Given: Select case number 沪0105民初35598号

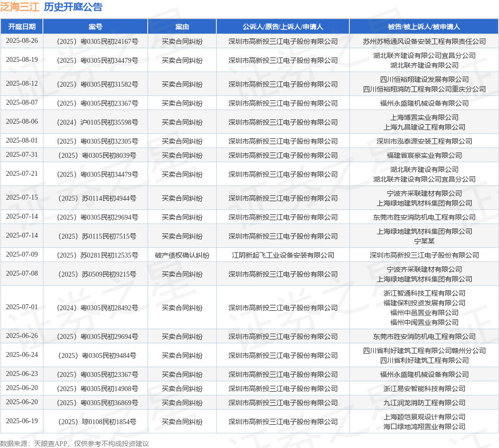Looking at the screenshot, I should (109, 122).
